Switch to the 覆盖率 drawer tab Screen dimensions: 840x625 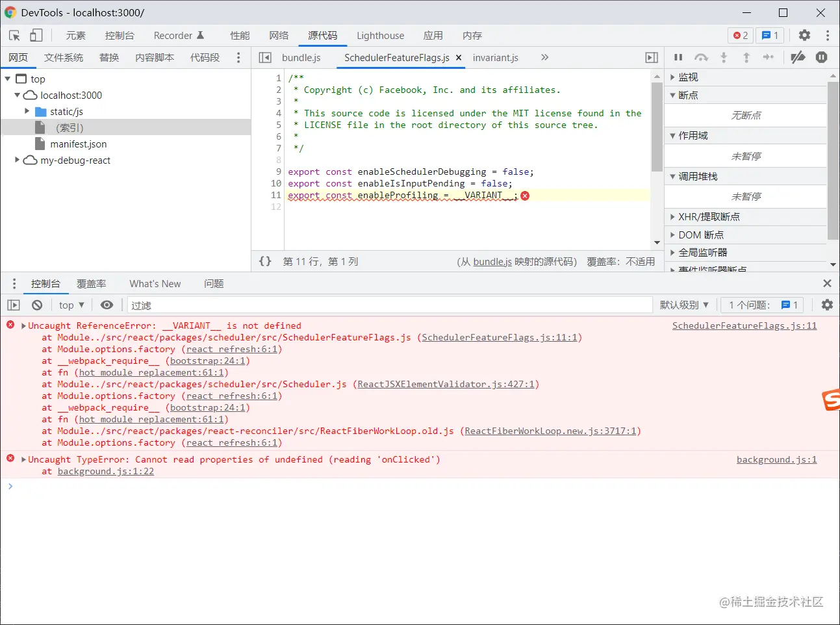point(92,284)
